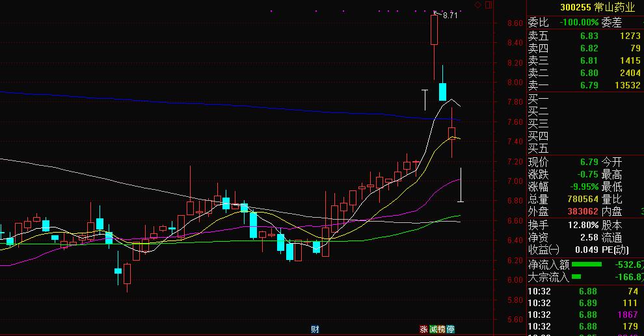The height and width of the screenshot is (336, 644).
Task: Click the 净资 value 2.58
Action: click(589, 237)
